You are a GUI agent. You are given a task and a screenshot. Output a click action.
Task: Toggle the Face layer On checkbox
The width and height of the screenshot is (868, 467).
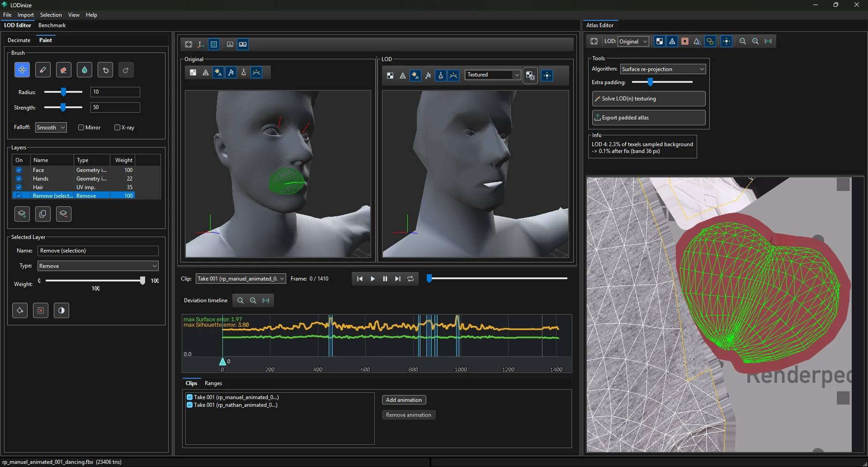click(x=19, y=170)
